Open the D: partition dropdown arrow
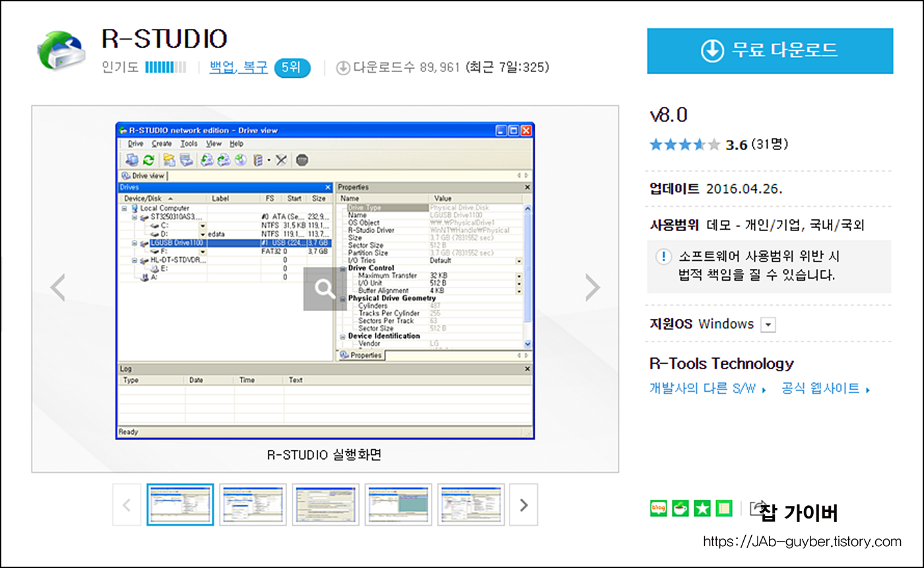 tap(203, 234)
